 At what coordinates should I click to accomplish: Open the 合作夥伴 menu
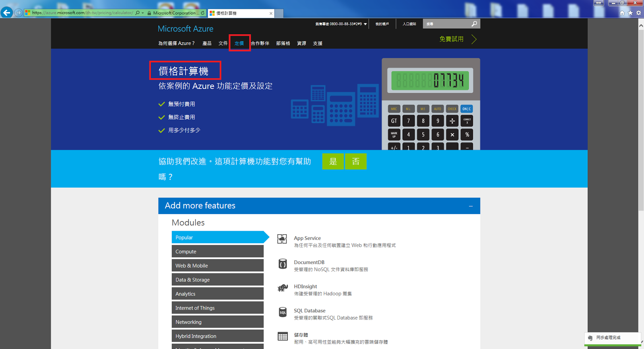260,43
